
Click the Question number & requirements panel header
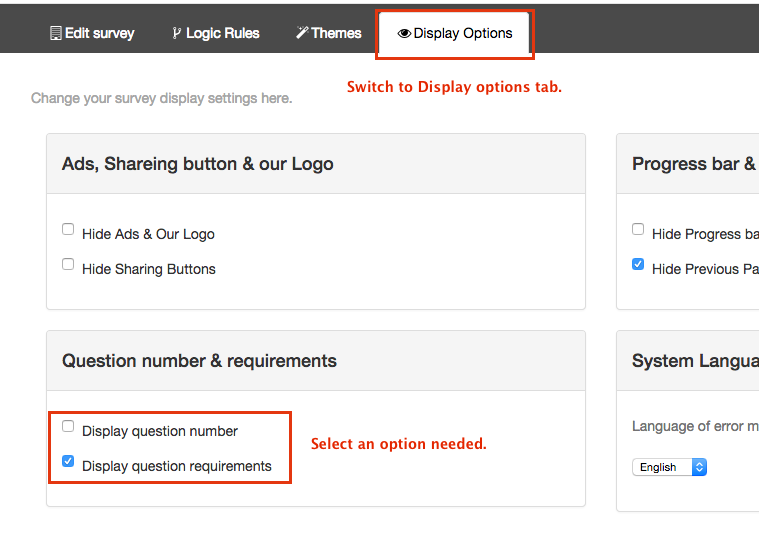(199, 361)
